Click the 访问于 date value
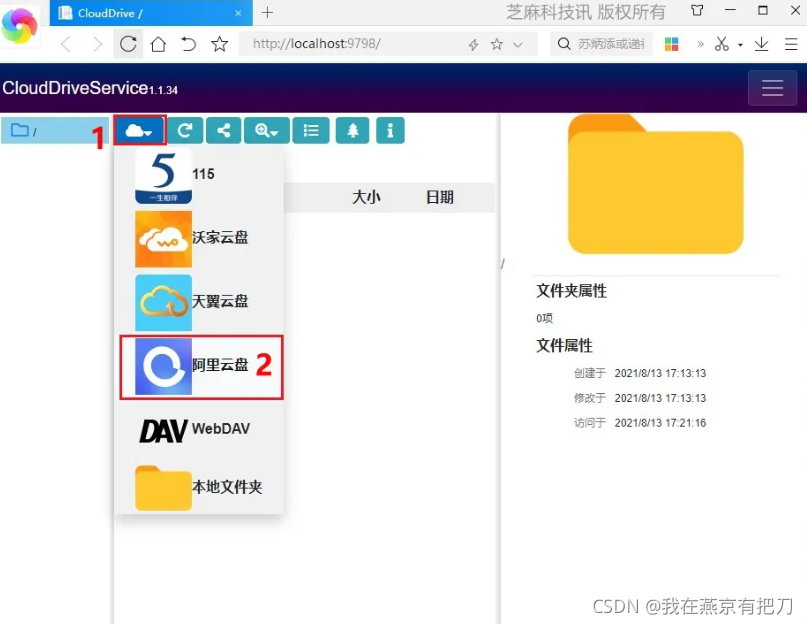 coord(660,423)
